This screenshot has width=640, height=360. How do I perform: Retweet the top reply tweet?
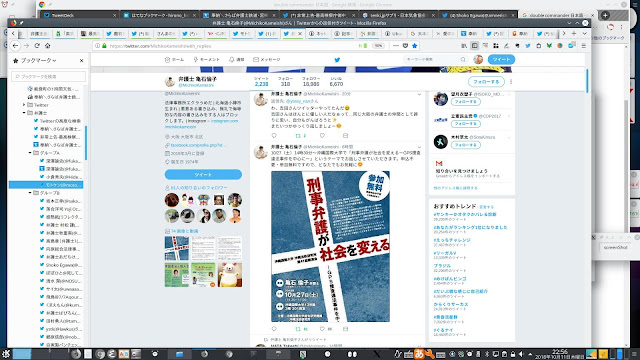298,136
